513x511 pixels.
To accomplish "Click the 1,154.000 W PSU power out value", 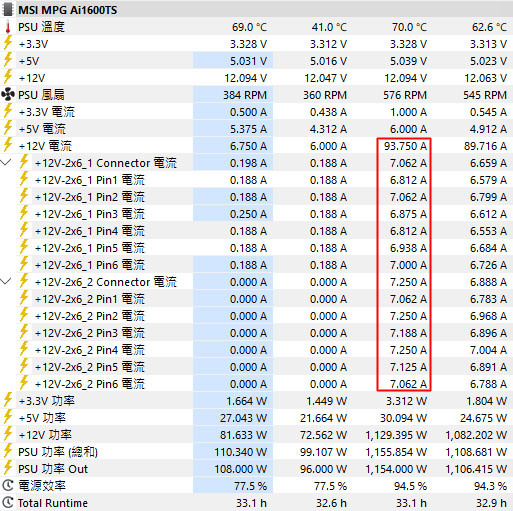I will (396, 469).
